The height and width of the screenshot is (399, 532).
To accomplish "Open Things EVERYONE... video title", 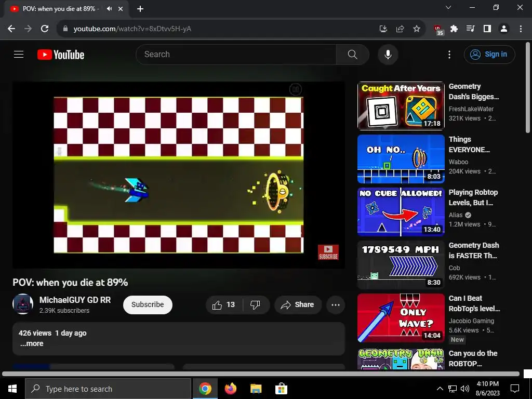I will pos(469,144).
